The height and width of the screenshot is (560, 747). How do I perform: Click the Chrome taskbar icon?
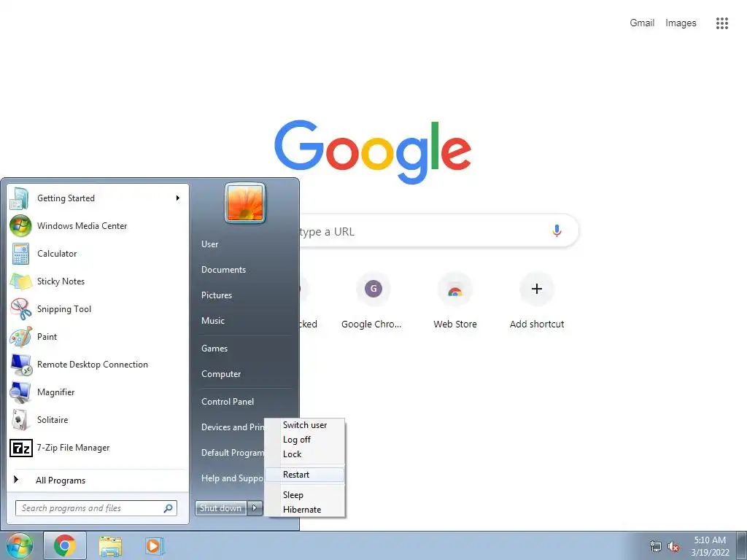tap(65, 545)
